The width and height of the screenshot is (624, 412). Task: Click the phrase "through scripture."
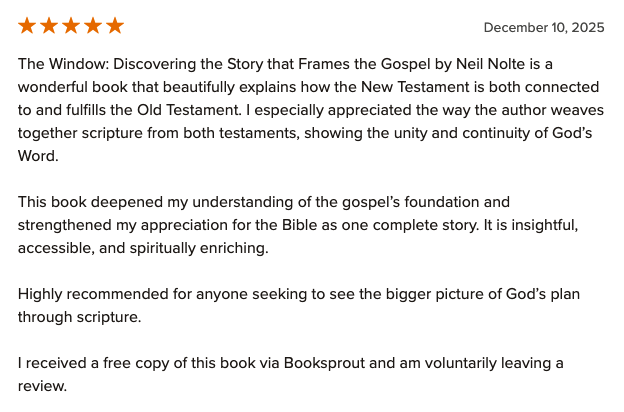(79, 317)
